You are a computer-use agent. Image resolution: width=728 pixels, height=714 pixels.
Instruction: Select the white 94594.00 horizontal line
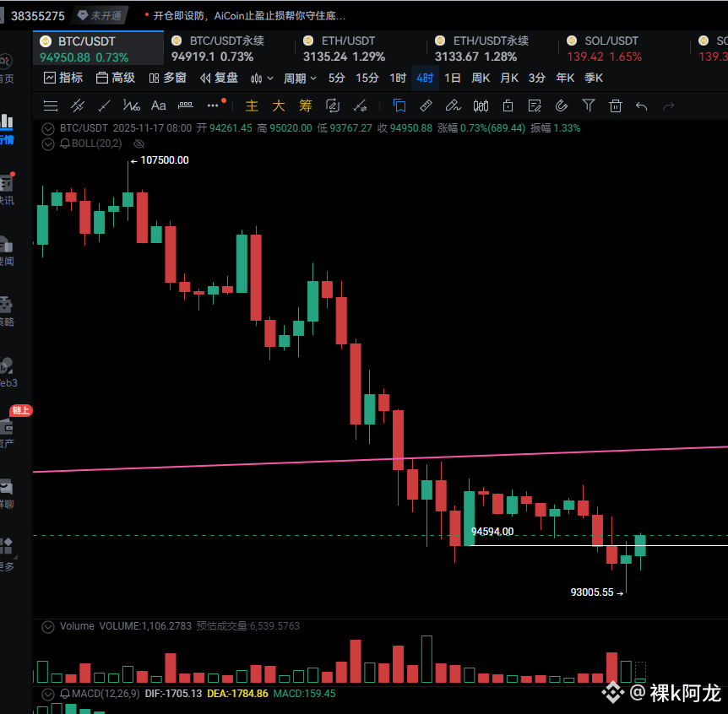tap(599, 545)
